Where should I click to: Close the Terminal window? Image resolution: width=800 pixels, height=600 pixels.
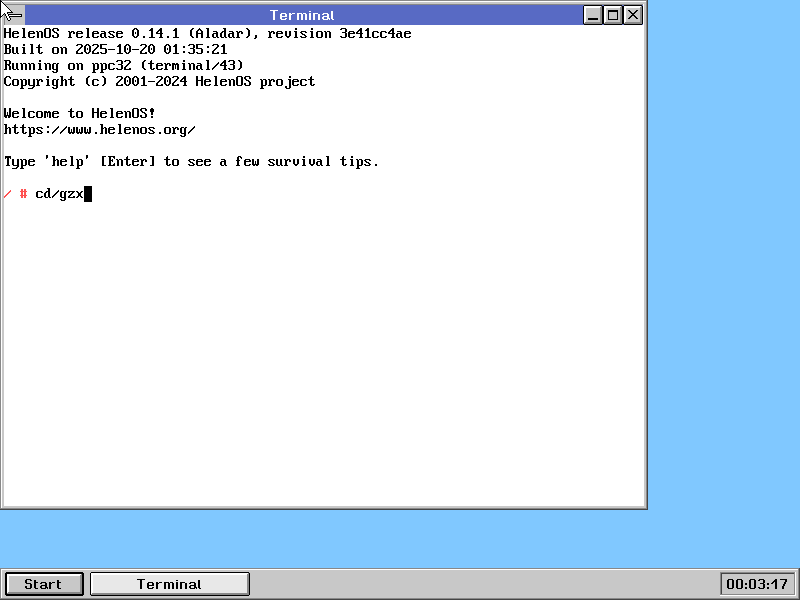point(633,15)
